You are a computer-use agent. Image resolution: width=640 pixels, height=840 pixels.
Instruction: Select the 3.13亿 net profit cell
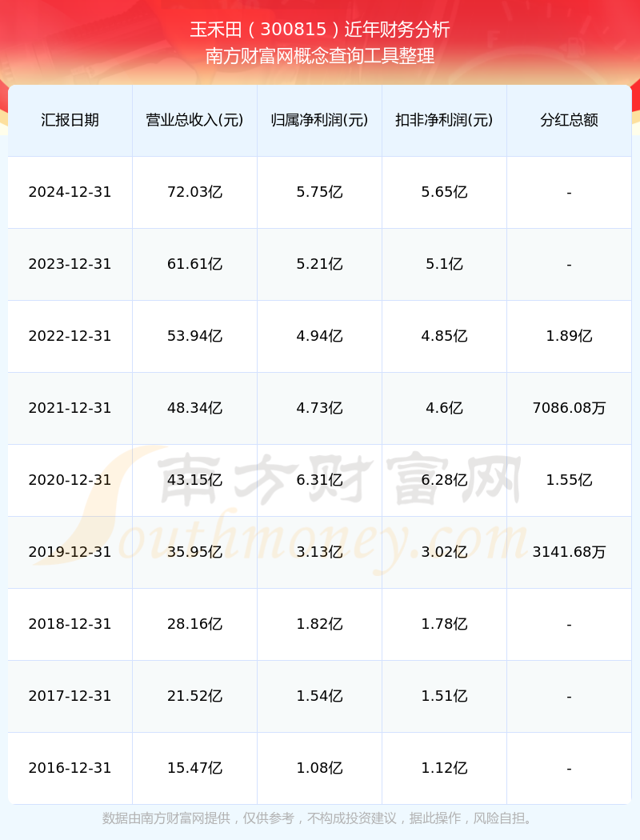pos(320,552)
